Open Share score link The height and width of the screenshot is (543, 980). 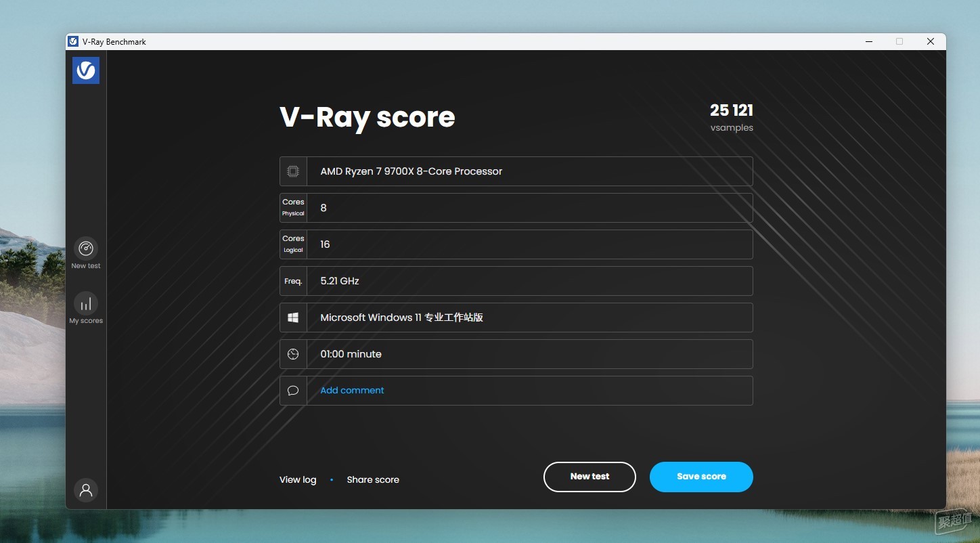[x=373, y=479]
